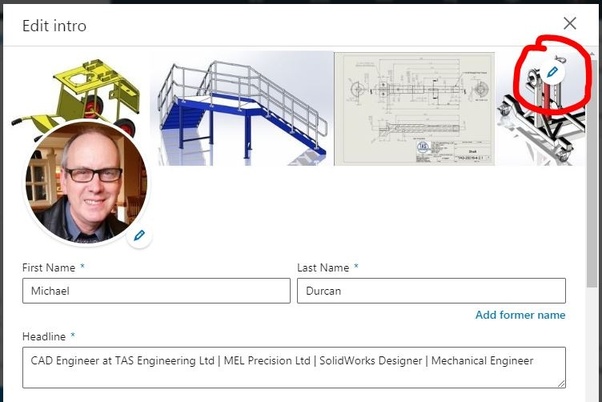This screenshot has width=602, height=402.
Task: Open the Add former name link
Action: pyautogui.click(x=520, y=315)
